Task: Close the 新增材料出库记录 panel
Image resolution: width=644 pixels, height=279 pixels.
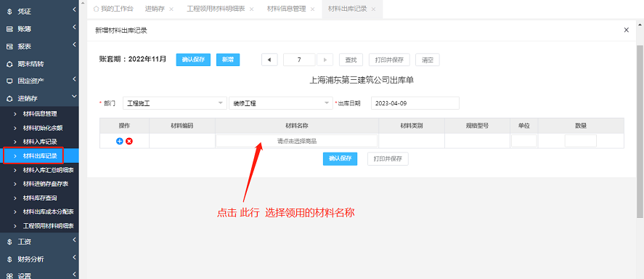Action: click(x=627, y=30)
